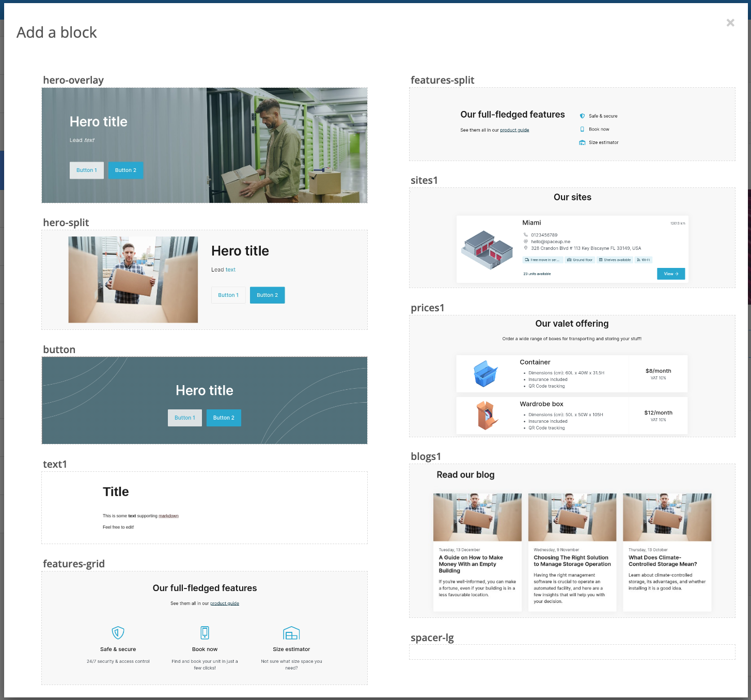Click Button 1 in the hero-split block

click(x=228, y=295)
